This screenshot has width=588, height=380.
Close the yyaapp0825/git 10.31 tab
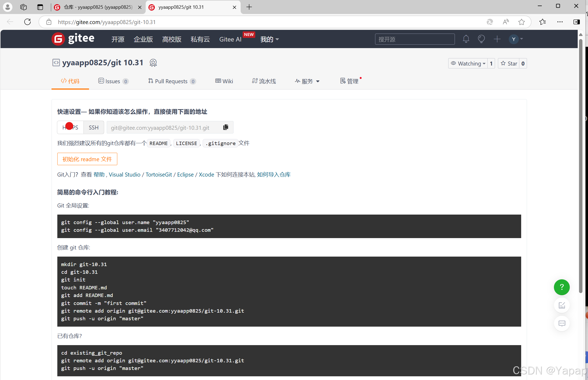[234, 7]
